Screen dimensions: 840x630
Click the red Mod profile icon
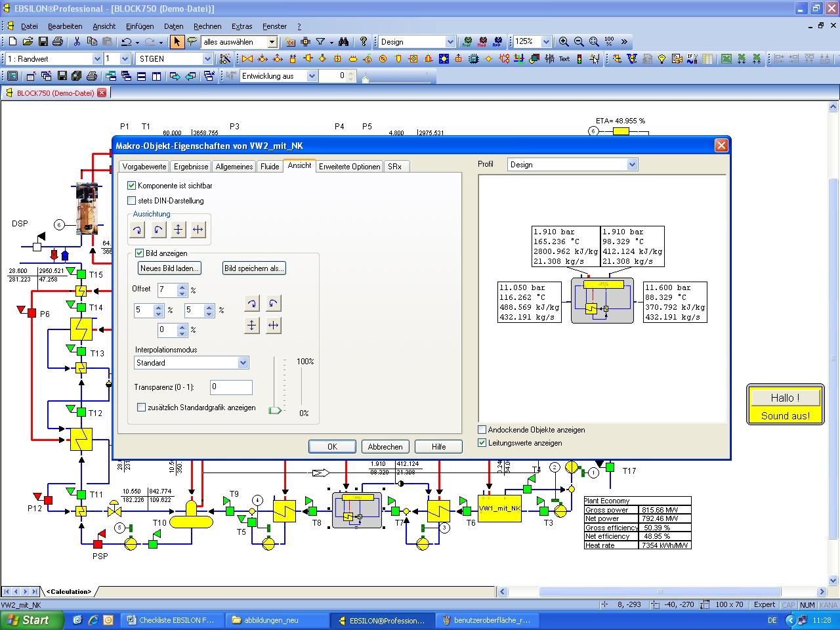[x=483, y=41]
